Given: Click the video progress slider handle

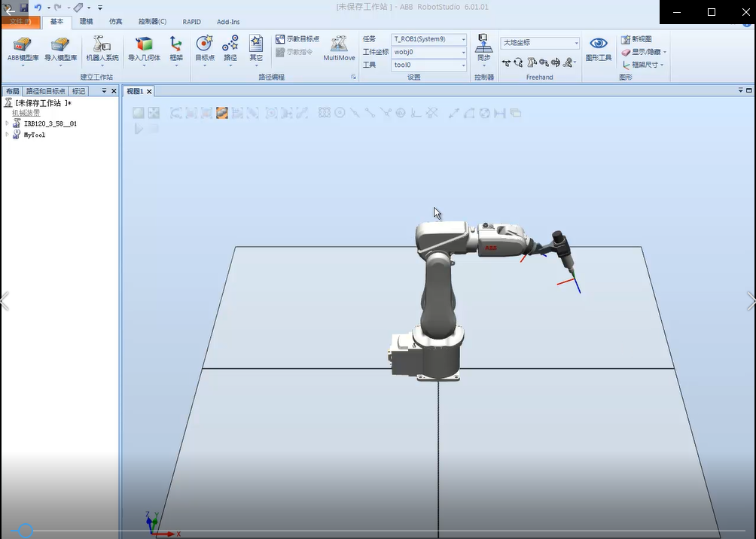Looking at the screenshot, I should [26, 531].
